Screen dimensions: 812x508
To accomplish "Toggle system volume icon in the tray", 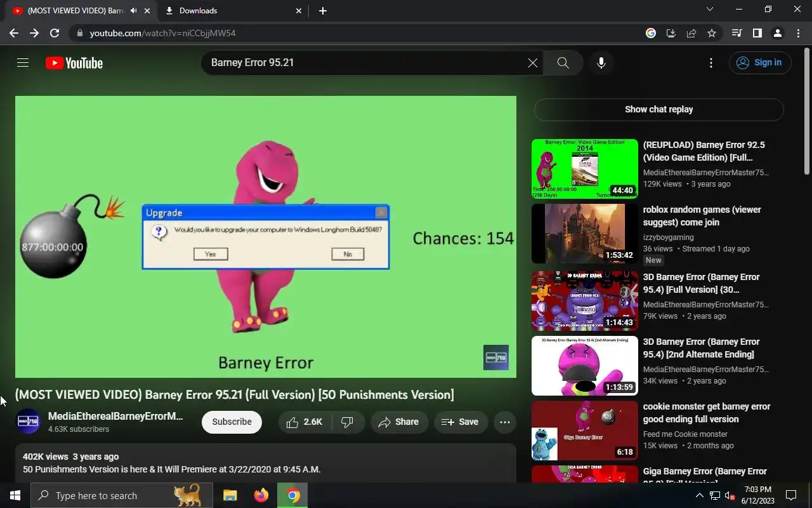I will [730, 495].
